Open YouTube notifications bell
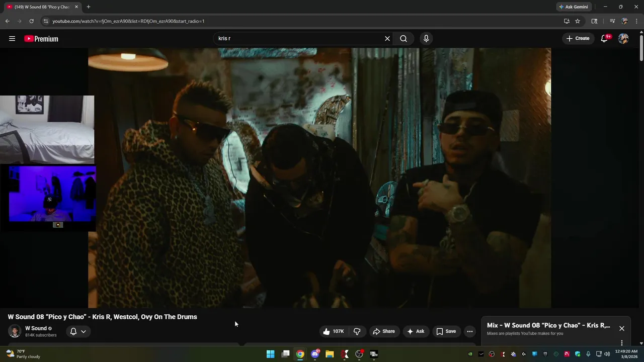This screenshot has height=362, width=644. tap(605, 39)
